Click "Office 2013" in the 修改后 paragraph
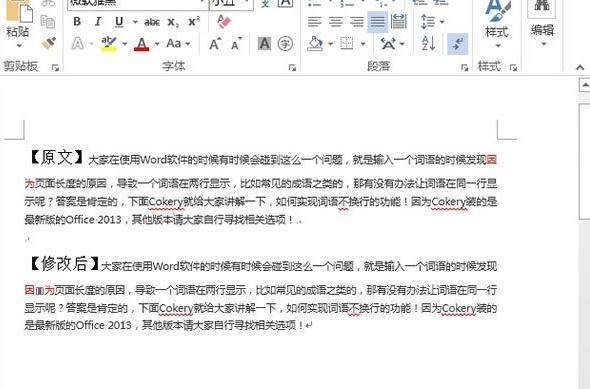Viewport: 590px width, 389px height. 103,325
